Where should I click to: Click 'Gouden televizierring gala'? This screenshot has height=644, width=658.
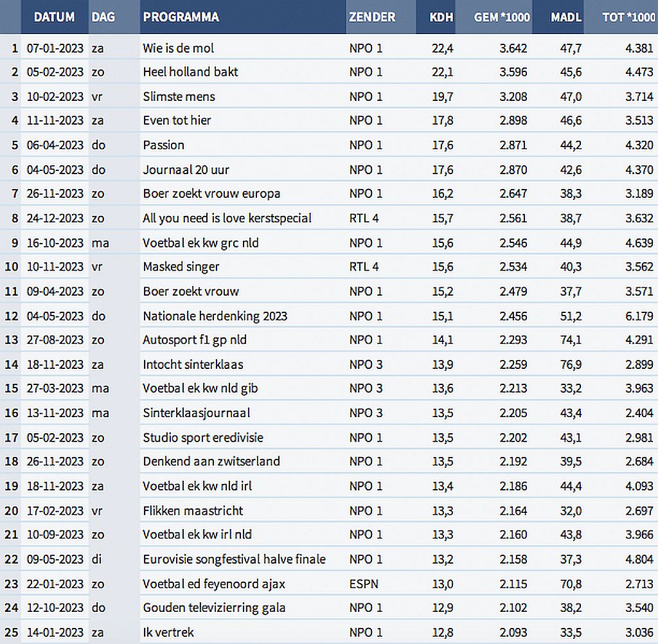tap(215, 607)
